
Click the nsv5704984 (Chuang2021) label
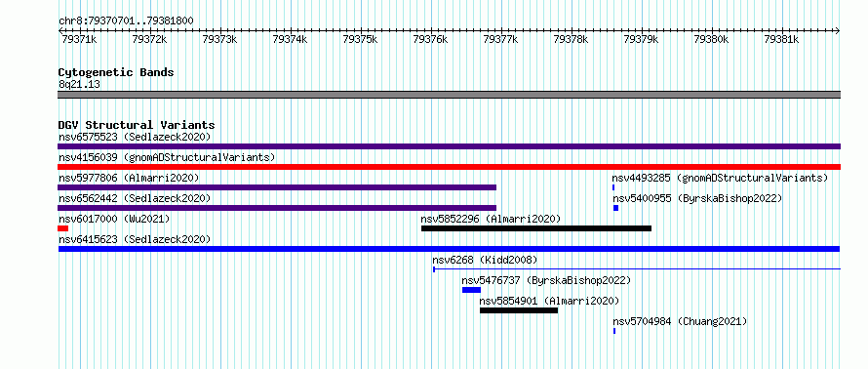pyautogui.click(x=680, y=321)
